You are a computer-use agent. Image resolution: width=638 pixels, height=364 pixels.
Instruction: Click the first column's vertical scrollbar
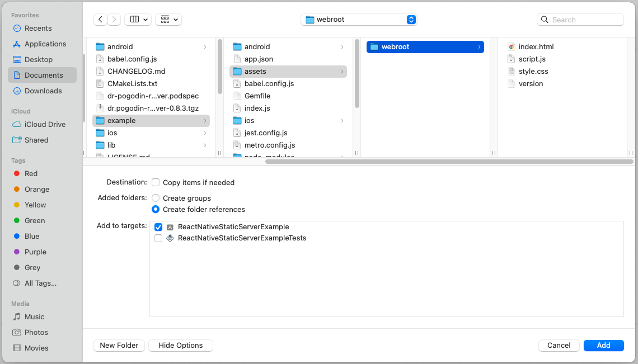(220, 67)
